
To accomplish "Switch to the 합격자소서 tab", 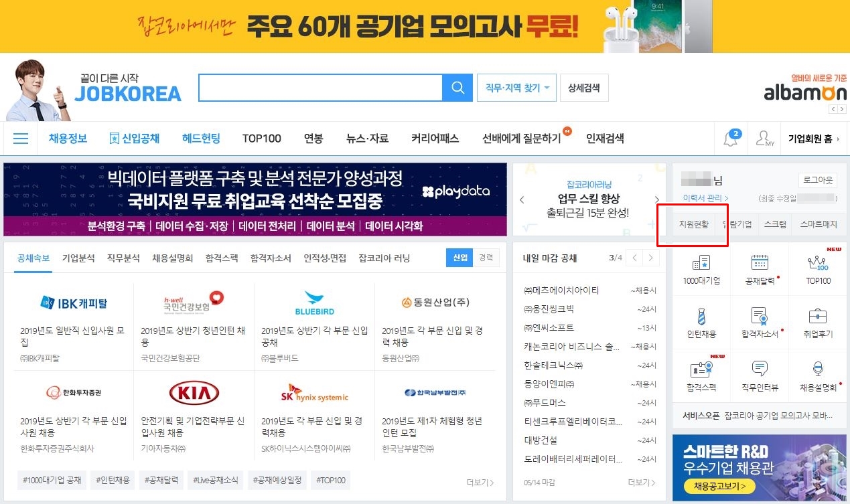I will click(271, 258).
